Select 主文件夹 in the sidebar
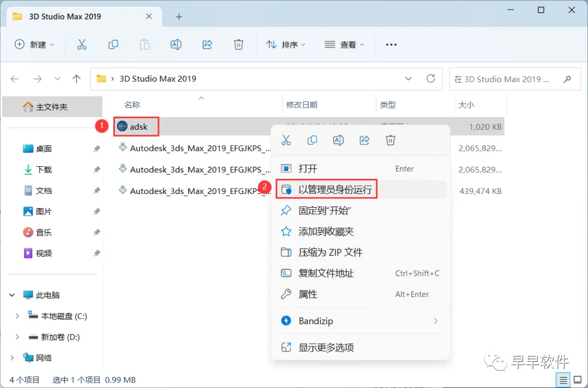The width and height of the screenshot is (588, 388). click(x=52, y=107)
